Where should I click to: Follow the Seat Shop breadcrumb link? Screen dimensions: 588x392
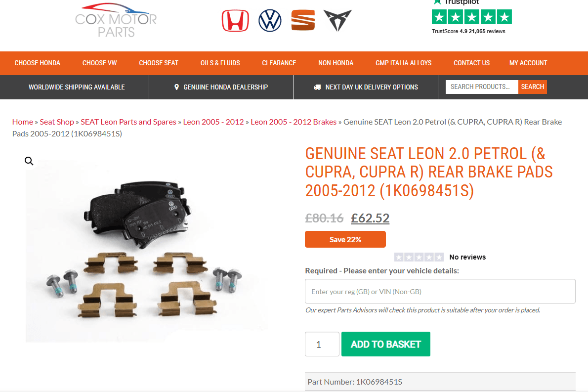(57, 122)
